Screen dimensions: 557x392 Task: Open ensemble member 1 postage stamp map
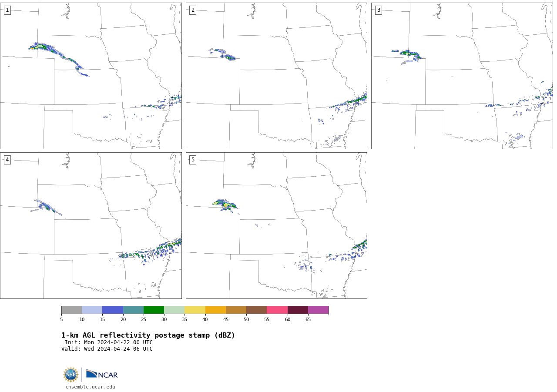[91, 76]
